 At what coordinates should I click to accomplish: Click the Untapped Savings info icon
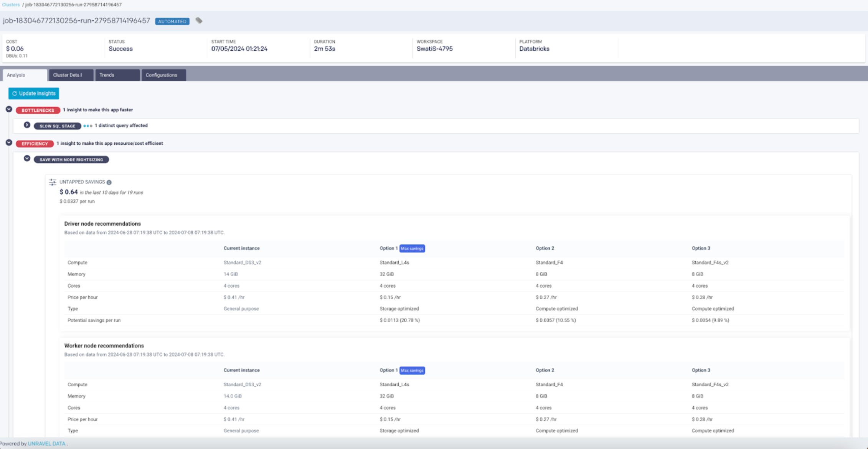[109, 182]
